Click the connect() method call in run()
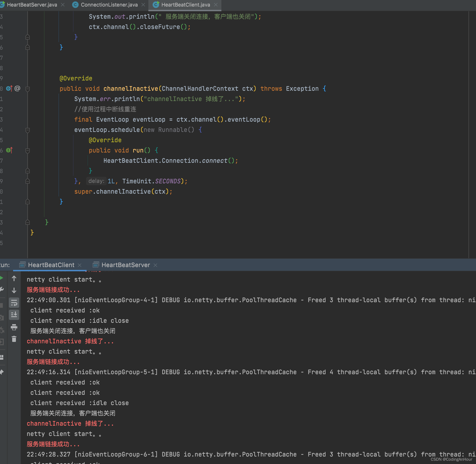This screenshot has height=464, width=476. pos(215,161)
